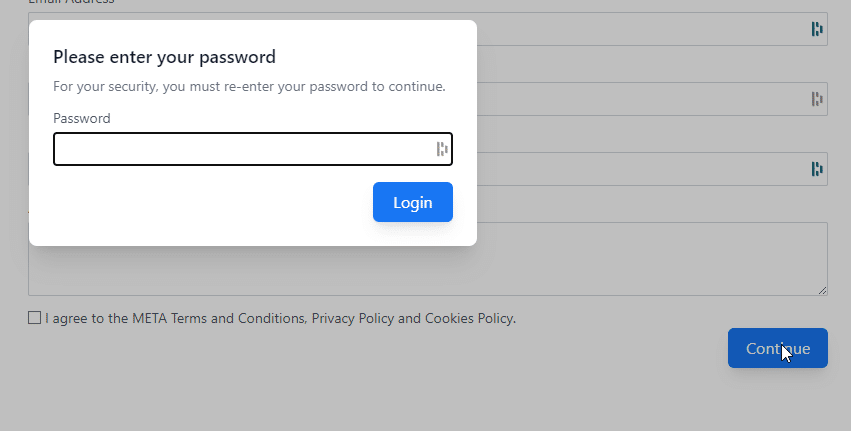The height and width of the screenshot is (431, 851).
Task: Click the 'I agree to the META Terms' label
Action: click(281, 318)
